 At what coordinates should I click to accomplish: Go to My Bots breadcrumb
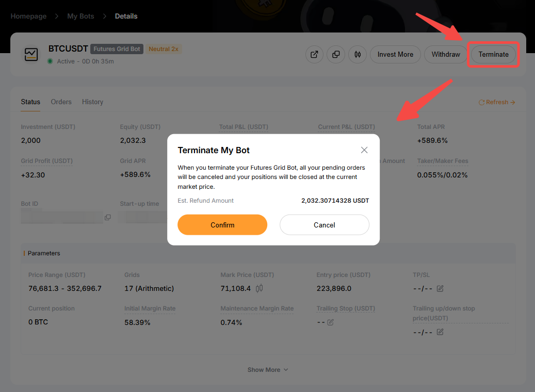tap(80, 16)
